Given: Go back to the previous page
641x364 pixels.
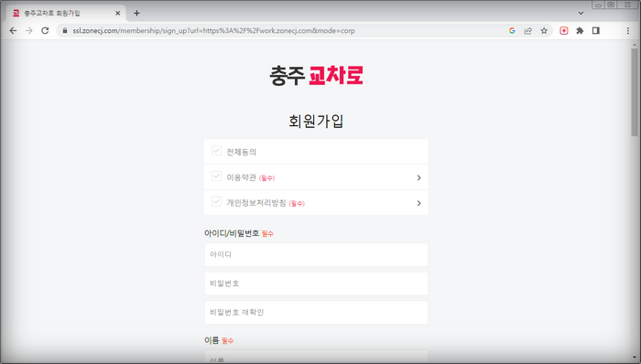Looking at the screenshot, I should (x=13, y=30).
